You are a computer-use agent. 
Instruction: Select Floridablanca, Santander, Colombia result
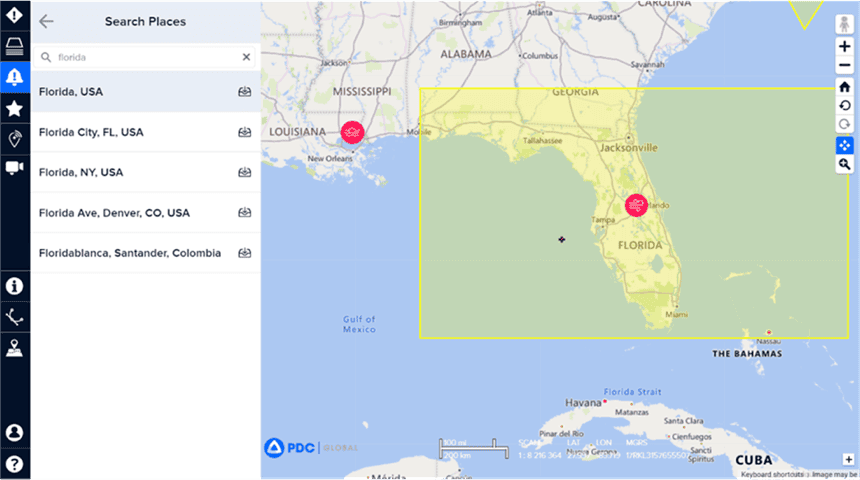tap(145, 253)
